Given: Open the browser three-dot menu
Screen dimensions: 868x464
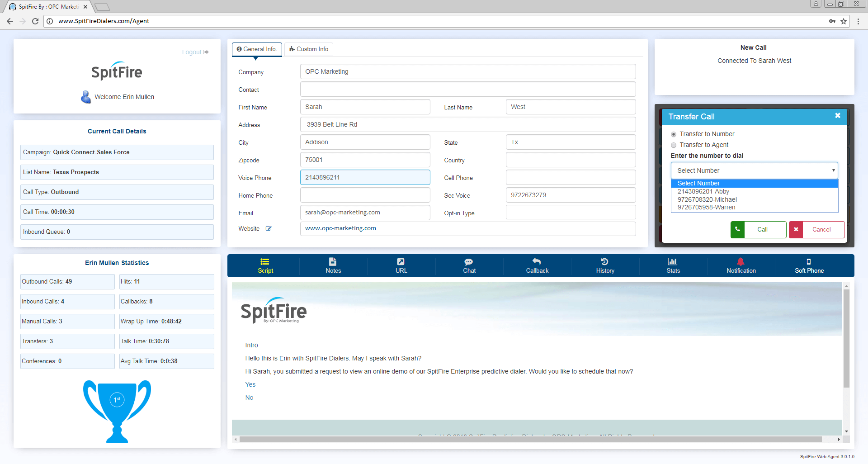Looking at the screenshot, I should point(858,21).
